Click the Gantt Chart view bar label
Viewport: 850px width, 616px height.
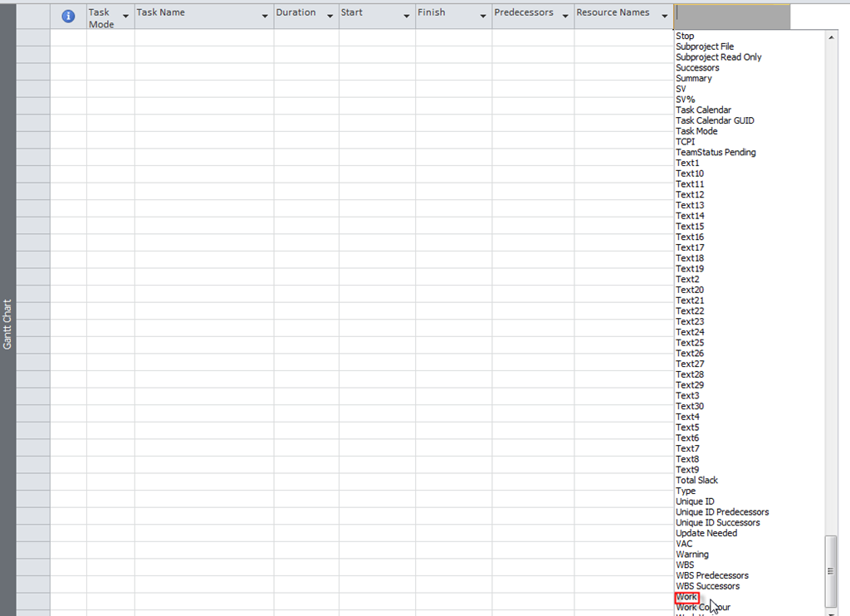click(7, 324)
